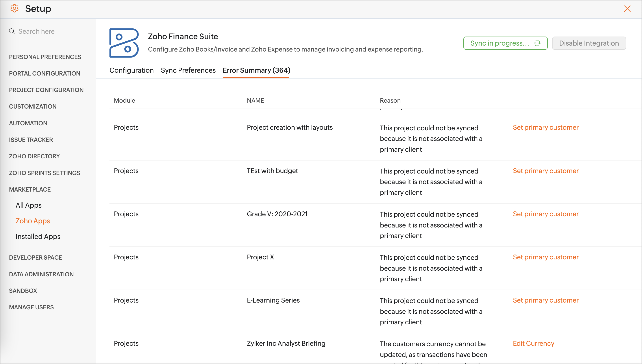Viewport: 642px width, 364px height.
Task: Type in the Search here field
Action: click(51, 31)
